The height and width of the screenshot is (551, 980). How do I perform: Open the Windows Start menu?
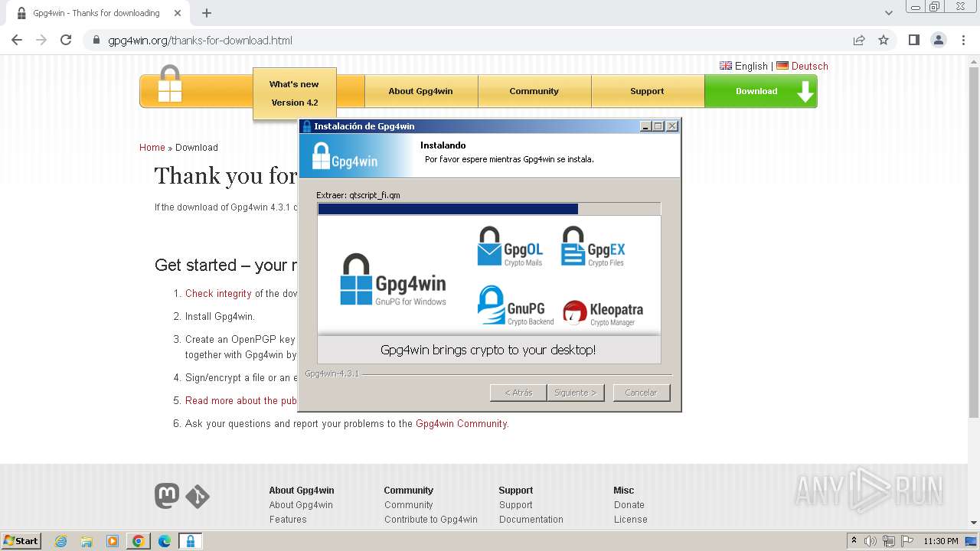[x=21, y=541]
